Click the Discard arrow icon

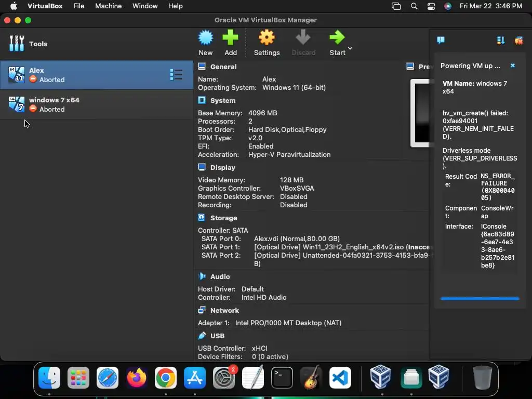(x=303, y=37)
